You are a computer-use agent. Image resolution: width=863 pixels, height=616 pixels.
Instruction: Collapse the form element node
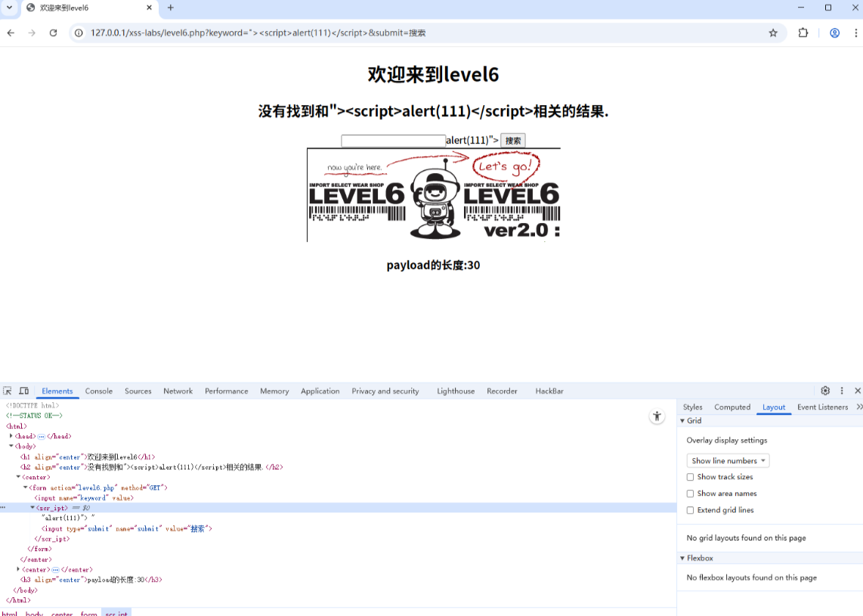[26, 488]
